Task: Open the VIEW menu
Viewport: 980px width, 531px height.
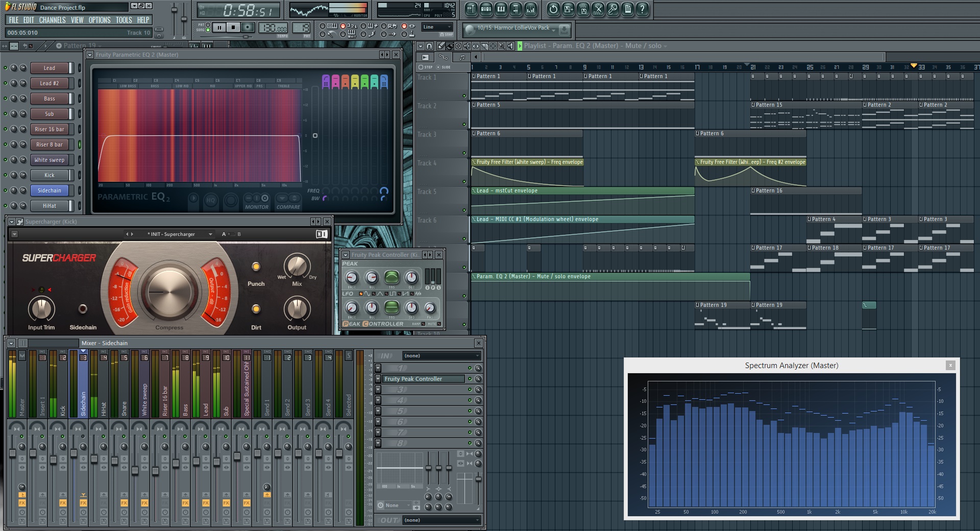Action: coord(77,20)
